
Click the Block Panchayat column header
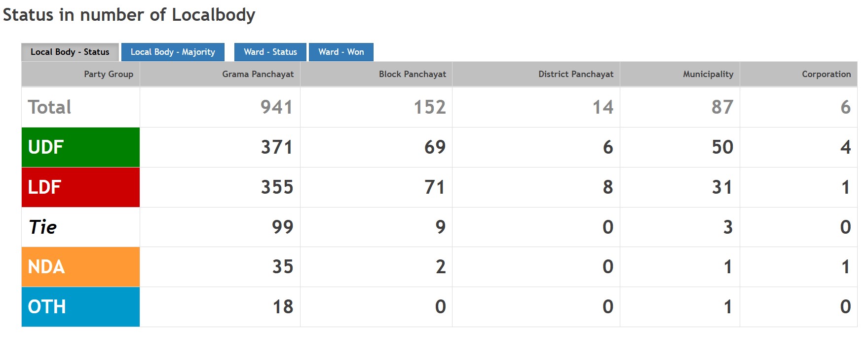click(412, 74)
